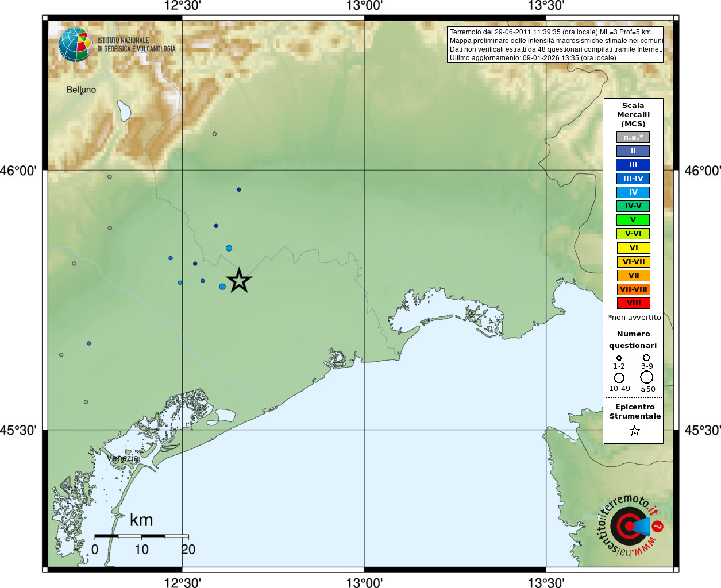Select the green V intensity swatch
The width and height of the screenshot is (721, 588).
633,220
